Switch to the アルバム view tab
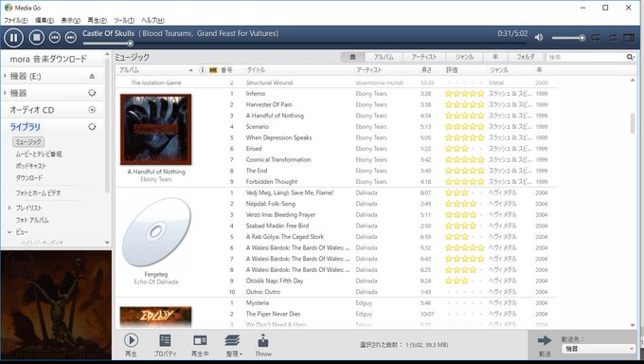 384,57
